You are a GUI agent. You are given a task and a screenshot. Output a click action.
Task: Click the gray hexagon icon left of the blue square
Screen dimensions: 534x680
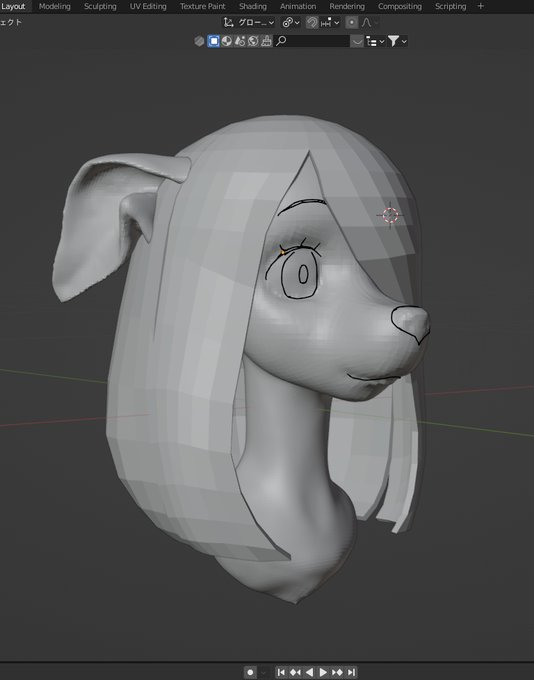199,41
